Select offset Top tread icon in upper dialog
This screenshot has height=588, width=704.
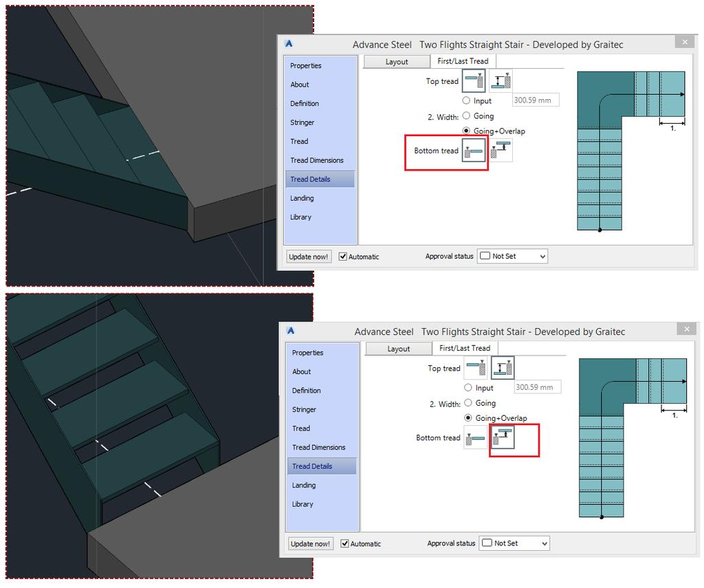[500, 81]
